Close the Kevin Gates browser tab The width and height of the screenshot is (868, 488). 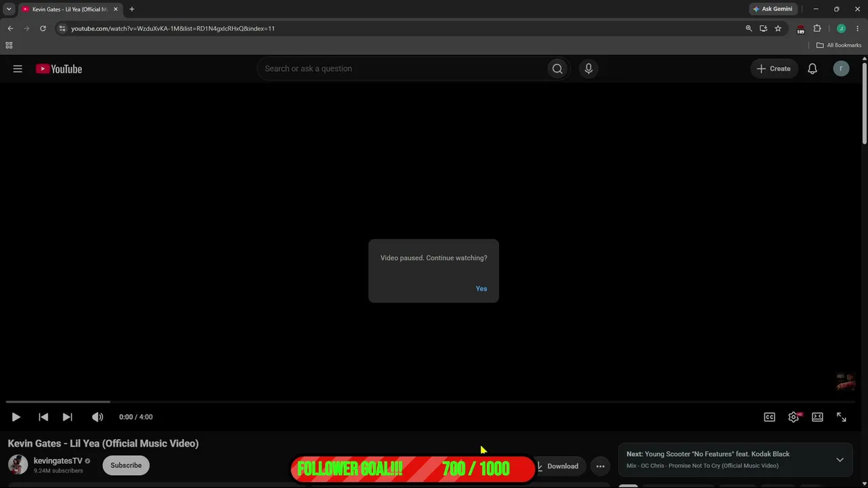[116, 9]
